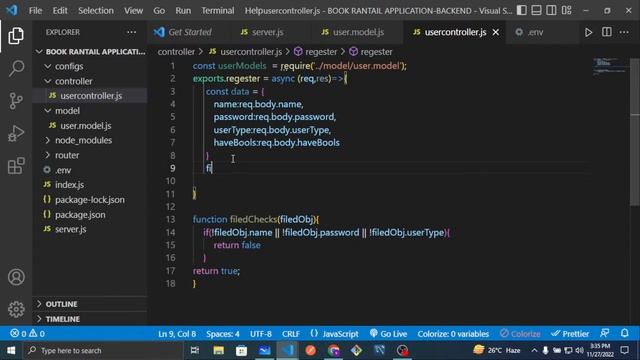This screenshot has height=360, width=640.
Task: Split the editor to the right
Action: click(x=607, y=32)
